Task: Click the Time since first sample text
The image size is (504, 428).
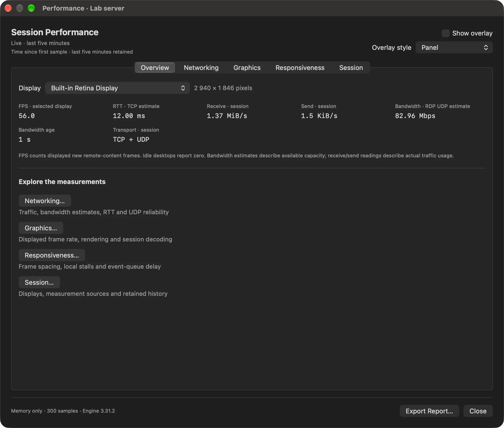Action: coord(72,52)
